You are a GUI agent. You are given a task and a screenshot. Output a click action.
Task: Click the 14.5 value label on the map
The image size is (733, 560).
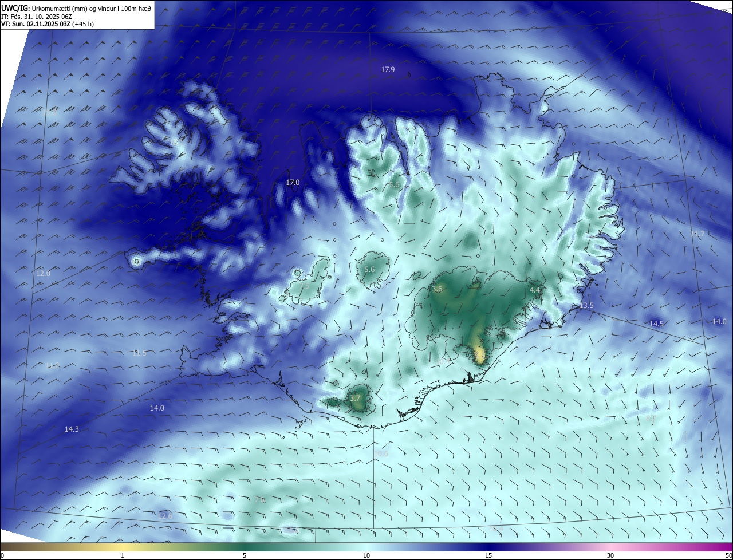coord(656,324)
